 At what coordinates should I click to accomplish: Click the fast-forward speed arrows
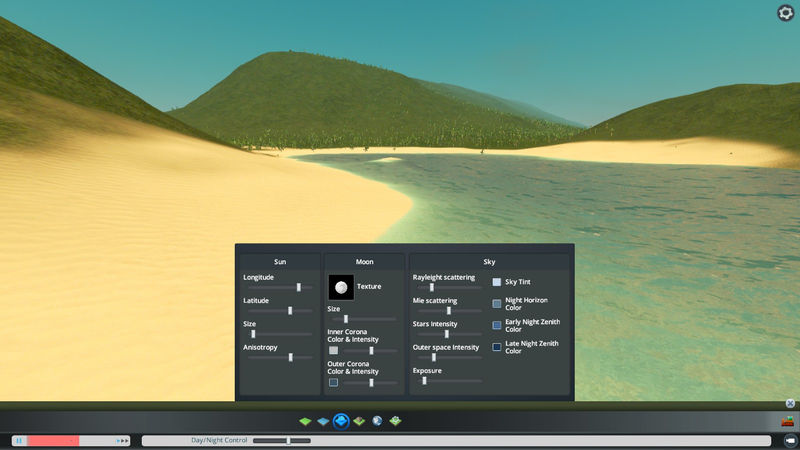(124, 440)
